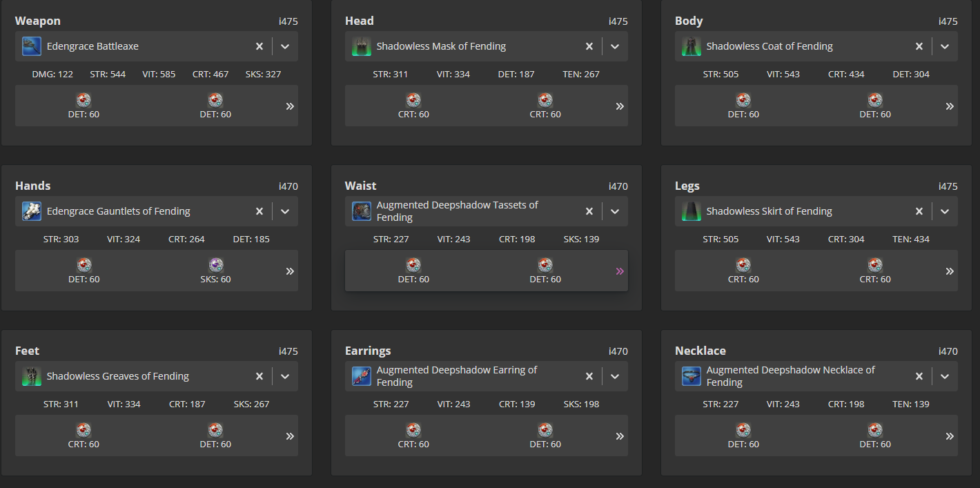Expand materia options for Feet slot
Image resolution: width=980 pixels, height=488 pixels.
click(x=290, y=436)
